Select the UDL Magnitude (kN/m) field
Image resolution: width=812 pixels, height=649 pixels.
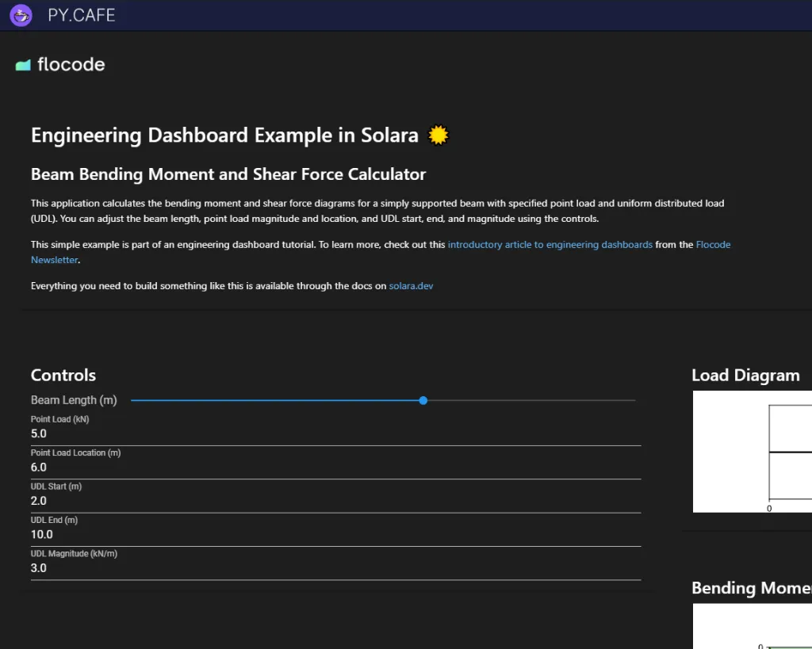pos(335,568)
